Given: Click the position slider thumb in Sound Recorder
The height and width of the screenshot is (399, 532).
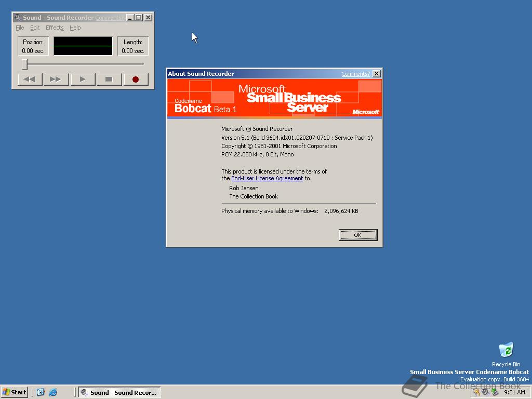Looking at the screenshot, I should tap(24, 64).
